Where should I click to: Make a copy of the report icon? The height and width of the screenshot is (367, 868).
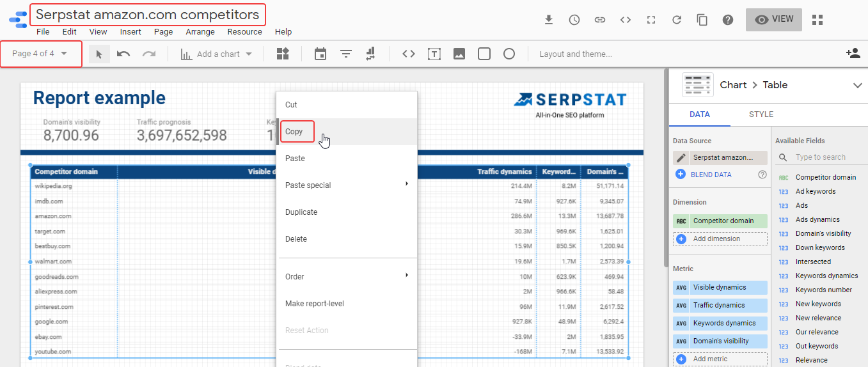pyautogui.click(x=702, y=20)
